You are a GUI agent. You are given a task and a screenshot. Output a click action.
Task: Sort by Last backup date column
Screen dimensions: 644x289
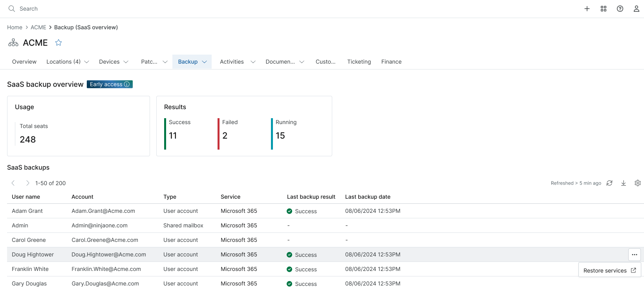(368, 197)
